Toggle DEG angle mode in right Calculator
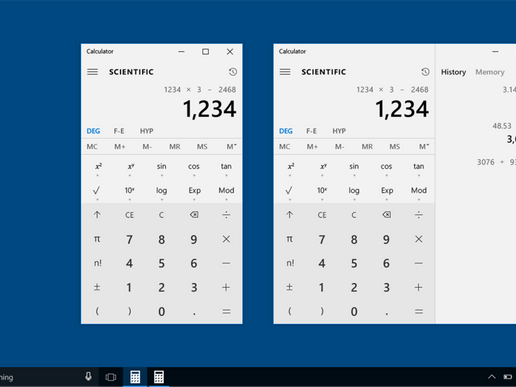This screenshot has width=516, height=387. tap(286, 131)
